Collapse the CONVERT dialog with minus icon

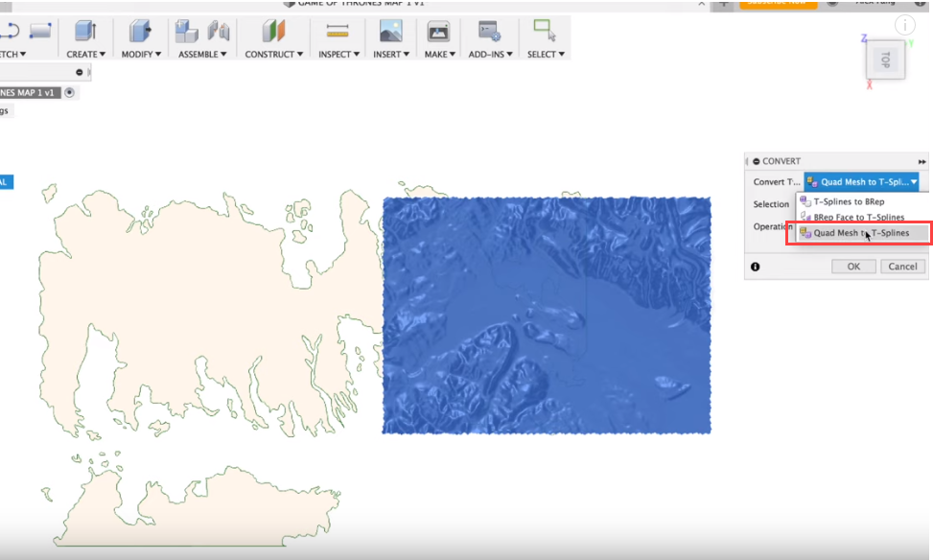757,161
